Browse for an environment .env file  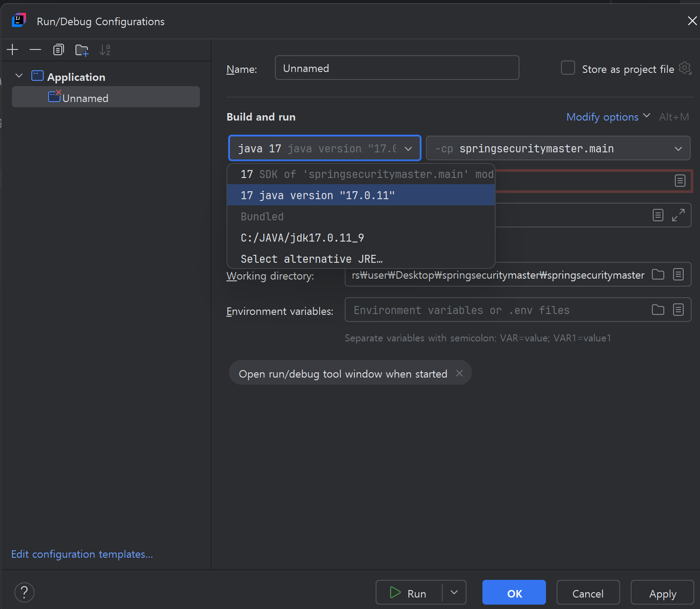pyautogui.click(x=658, y=310)
